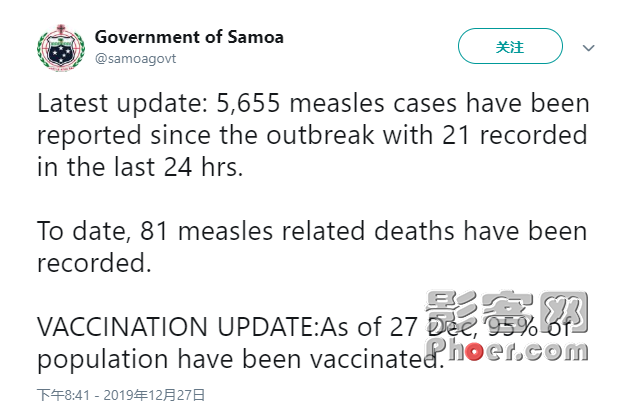Click the date 2019年12月27日
The image size is (633, 406).
pyautogui.click(x=155, y=395)
